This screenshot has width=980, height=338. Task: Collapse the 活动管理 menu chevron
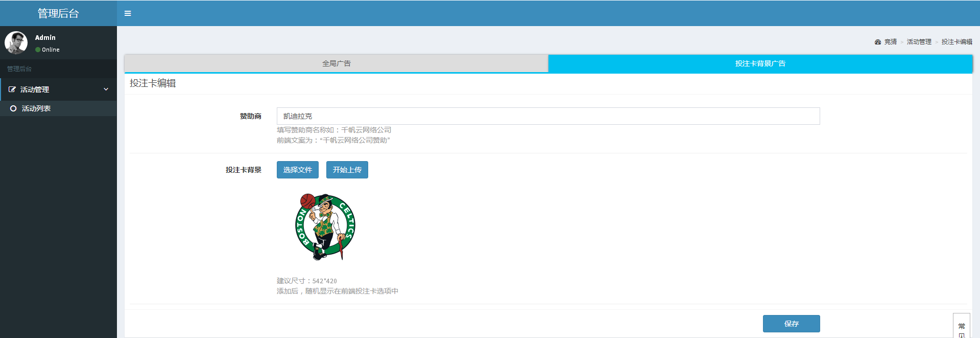(106, 89)
